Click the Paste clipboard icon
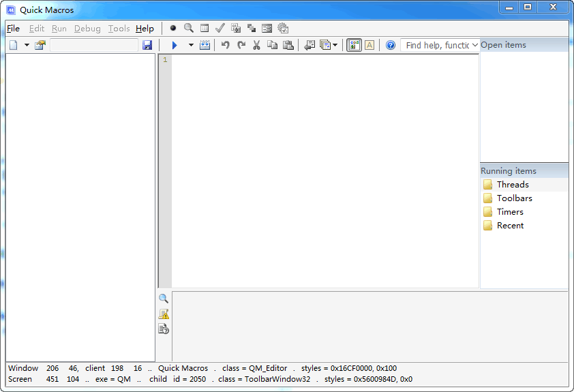Viewport: 574px width, 392px height. 288,45
